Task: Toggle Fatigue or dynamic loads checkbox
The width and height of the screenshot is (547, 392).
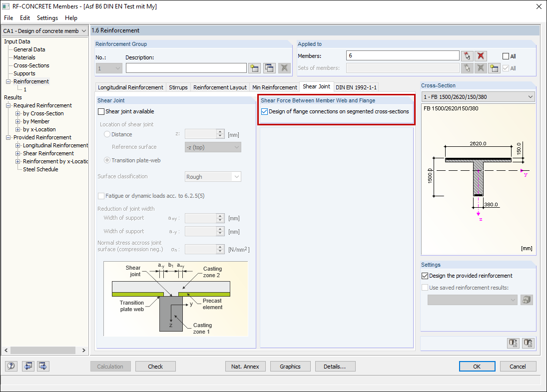Action: (101, 196)
